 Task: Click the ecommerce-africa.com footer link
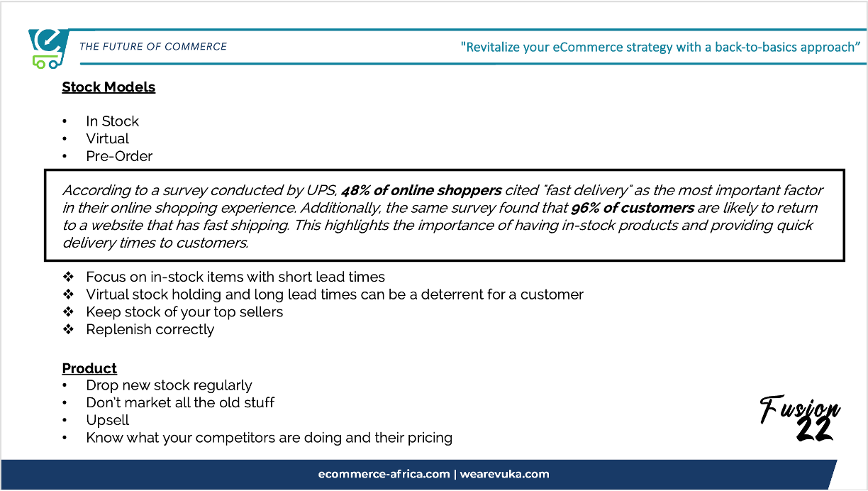pos(384,474)
